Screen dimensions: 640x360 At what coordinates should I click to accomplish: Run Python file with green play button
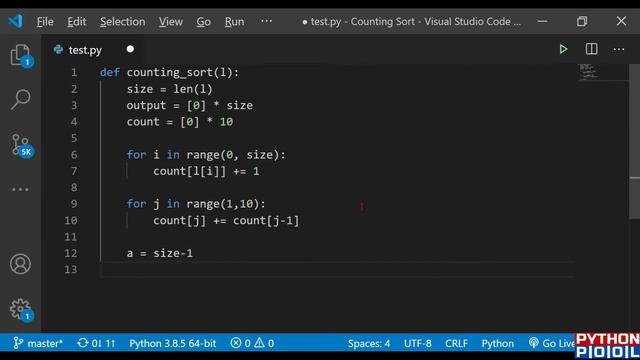563,49
